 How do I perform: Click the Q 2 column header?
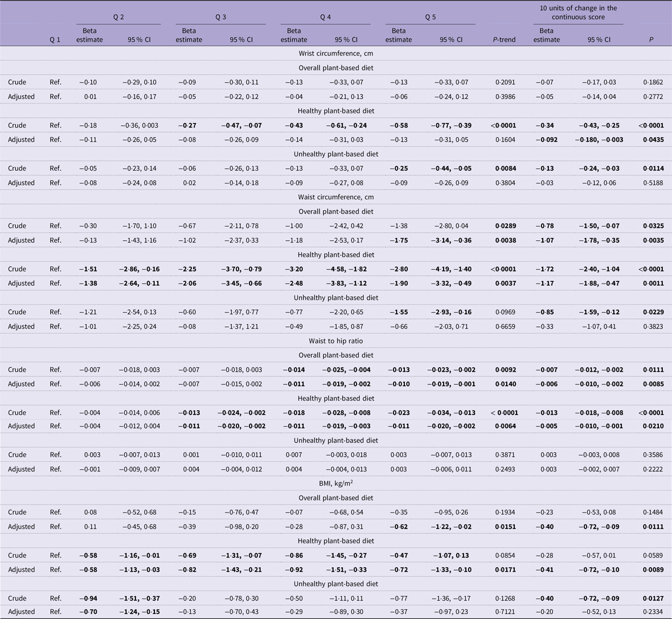pos(118,17)
